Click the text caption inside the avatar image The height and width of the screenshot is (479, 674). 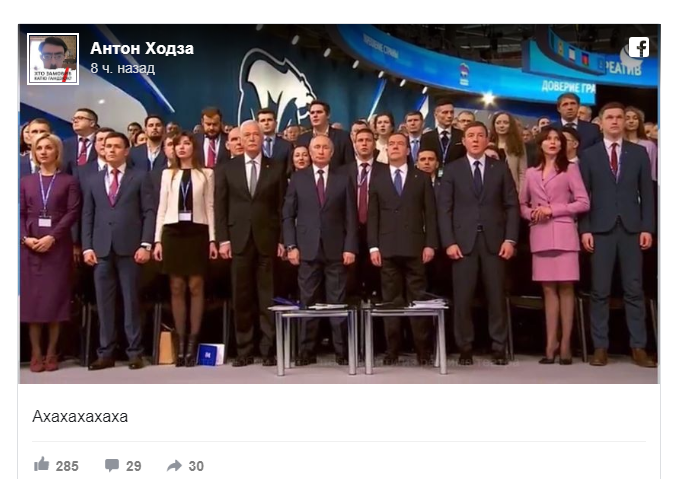[52, 76]
